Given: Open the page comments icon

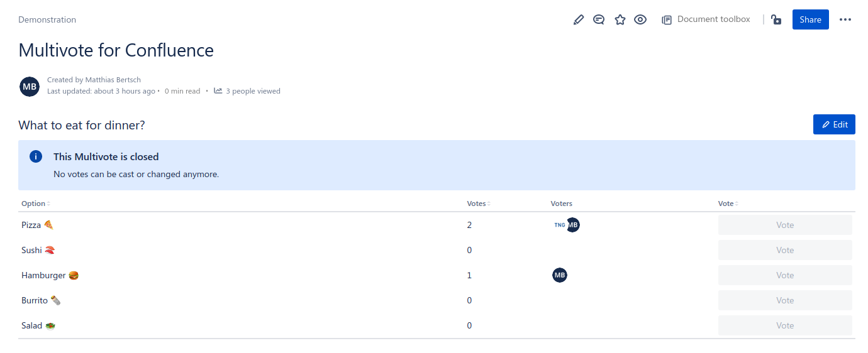Looking at the screenshot, I should click(599, 20).
